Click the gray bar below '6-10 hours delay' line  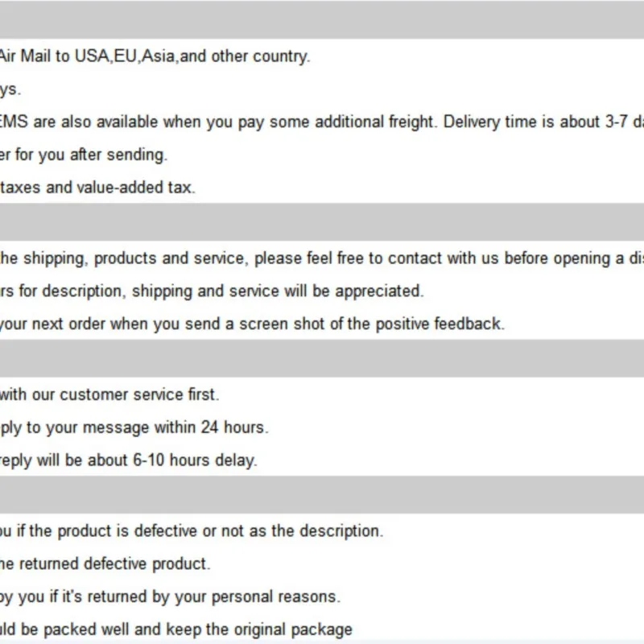[x=322, y=494]
